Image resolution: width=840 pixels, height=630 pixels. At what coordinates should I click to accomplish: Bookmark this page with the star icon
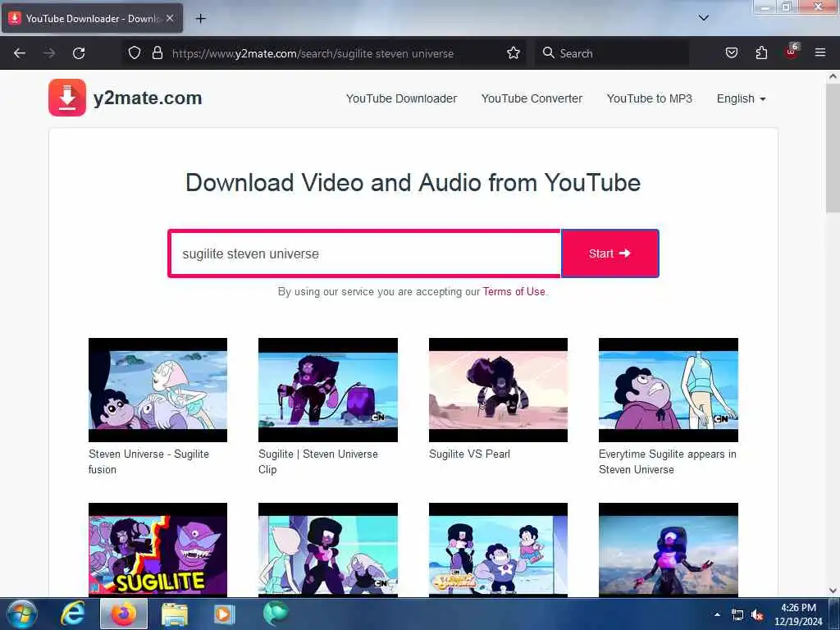(514, 53)
